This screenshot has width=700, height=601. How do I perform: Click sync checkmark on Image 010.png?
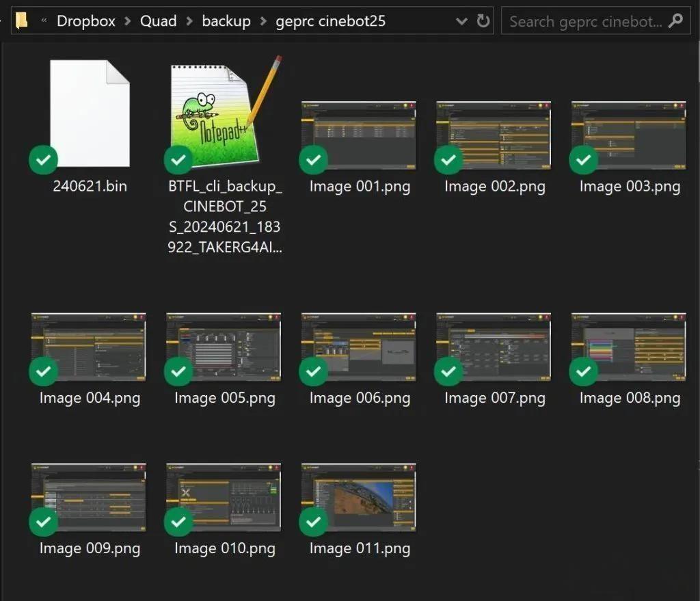(178, 522)
